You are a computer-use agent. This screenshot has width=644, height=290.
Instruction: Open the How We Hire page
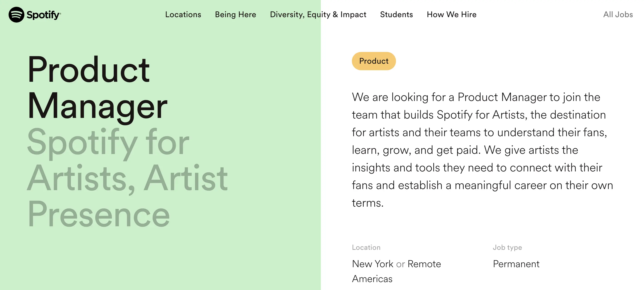pyautogui.click(x=451, y=14)
